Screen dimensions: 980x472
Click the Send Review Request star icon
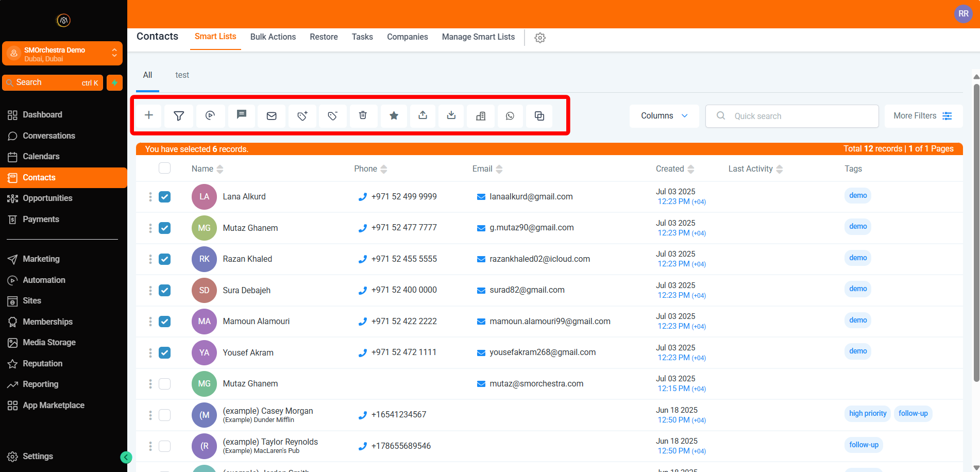coord(394,115)
